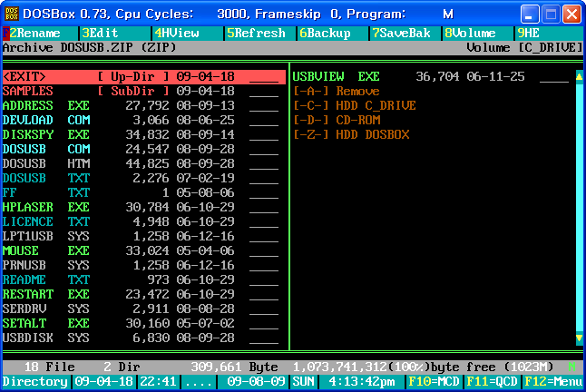This screenshot has height=392, width=586.
Task: Select USBVIEW EXE in right panel
Action: click(431, 76)
